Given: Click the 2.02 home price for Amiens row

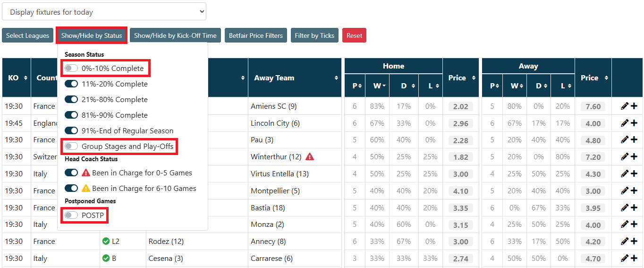Looking at the screenshot, I should [460, 106].
